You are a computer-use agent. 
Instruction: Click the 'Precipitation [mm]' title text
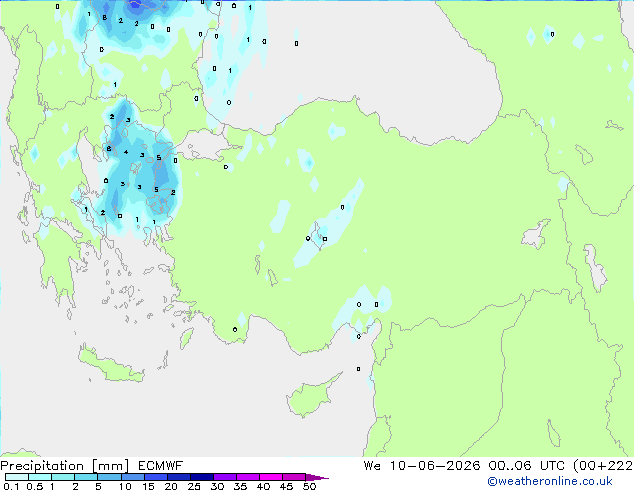[65, 466]
